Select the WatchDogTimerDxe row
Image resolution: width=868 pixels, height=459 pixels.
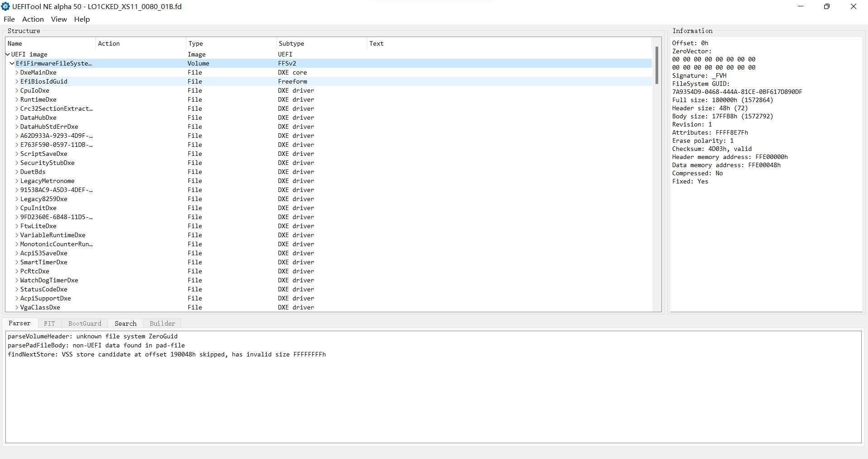point(329,280)
